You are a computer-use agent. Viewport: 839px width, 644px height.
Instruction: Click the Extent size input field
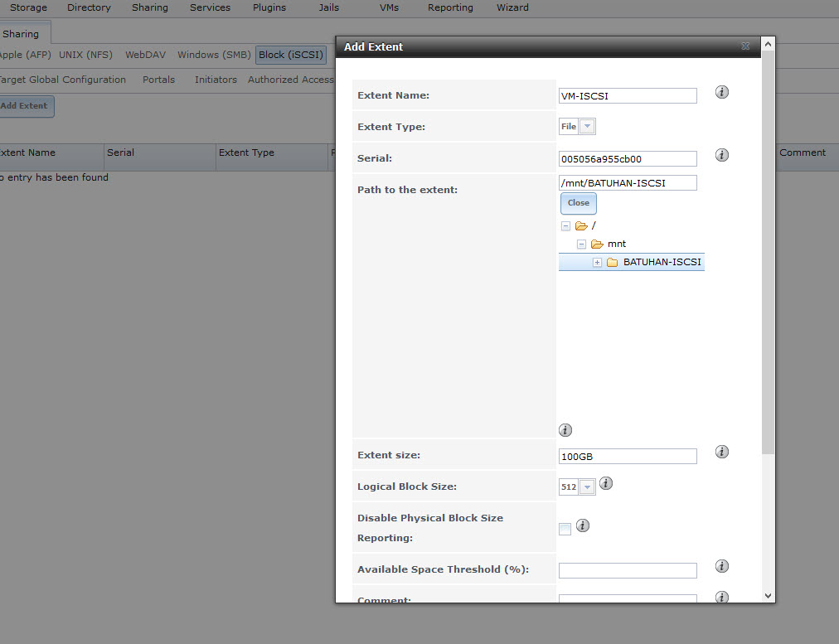pos(628,457)
